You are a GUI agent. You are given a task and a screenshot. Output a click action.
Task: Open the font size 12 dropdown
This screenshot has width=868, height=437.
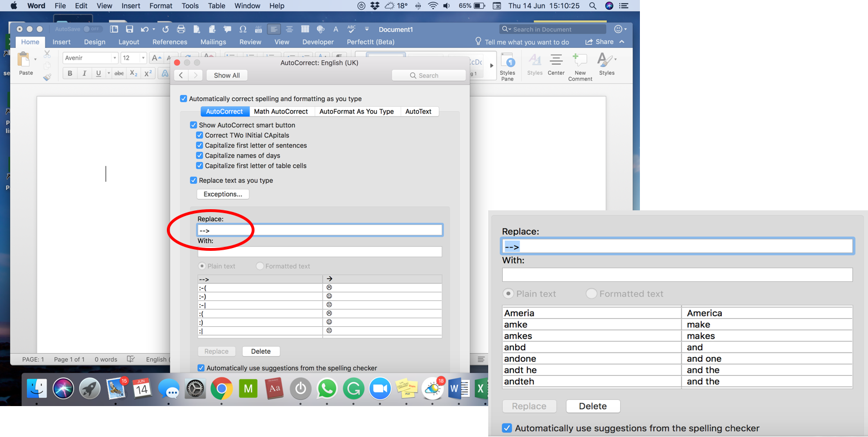tap(143, 58)
